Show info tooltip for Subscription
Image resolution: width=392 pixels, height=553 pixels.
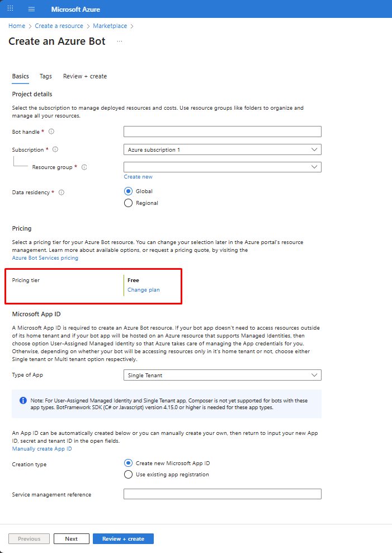click(55, 149)
